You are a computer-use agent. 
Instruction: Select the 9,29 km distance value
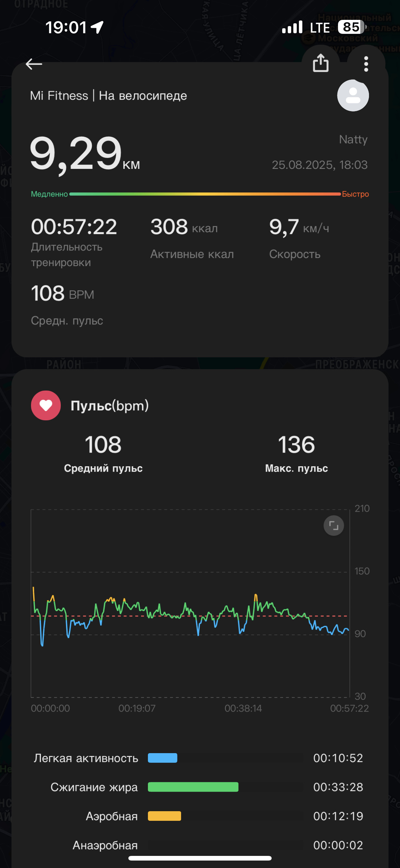[x=85, y=154]
